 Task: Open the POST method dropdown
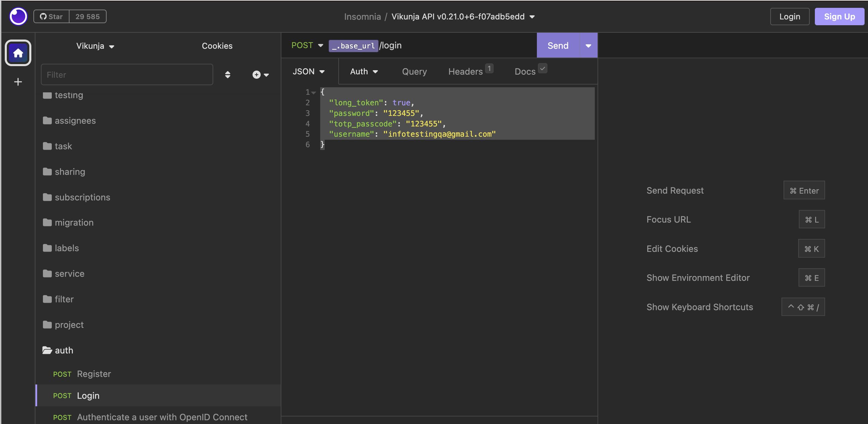[307, 45]
